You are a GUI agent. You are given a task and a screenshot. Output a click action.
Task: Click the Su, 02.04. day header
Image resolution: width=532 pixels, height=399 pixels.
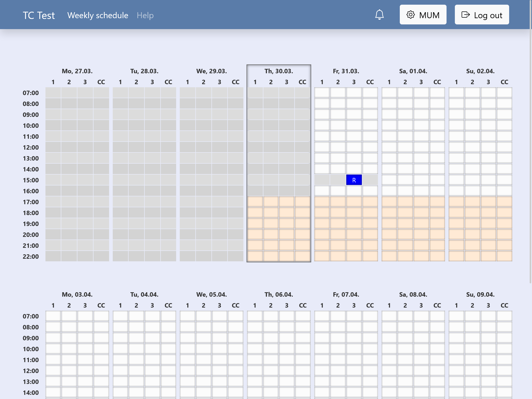point(480,71)
